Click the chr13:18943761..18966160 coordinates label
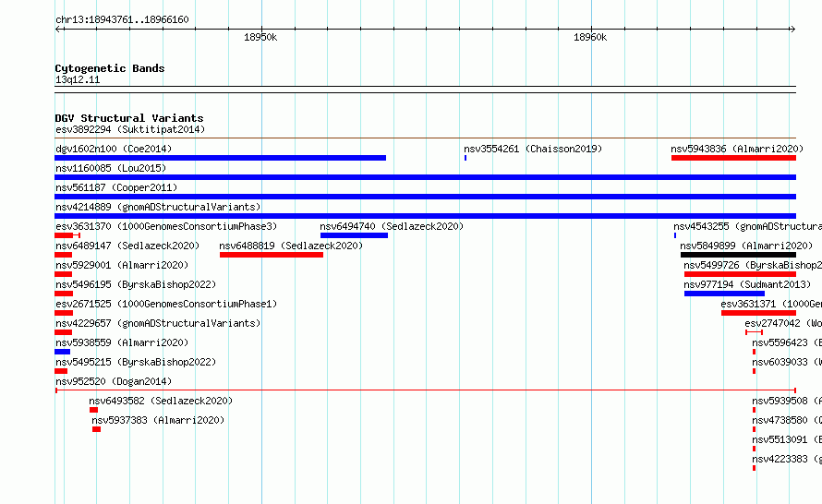822x504 pixels. 122,19
